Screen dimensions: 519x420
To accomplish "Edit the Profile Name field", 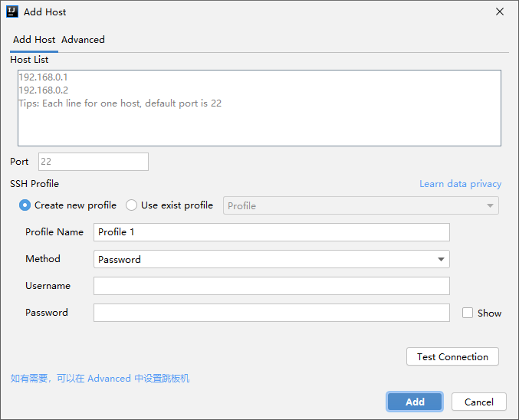I will [x=271, y=232].
